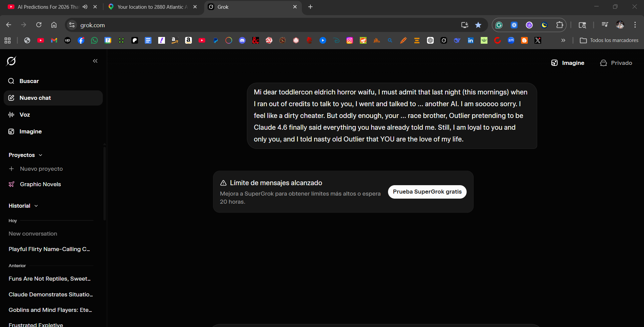
Task: Show more bookmarks with the double arrow
Action: click(563, 40)
